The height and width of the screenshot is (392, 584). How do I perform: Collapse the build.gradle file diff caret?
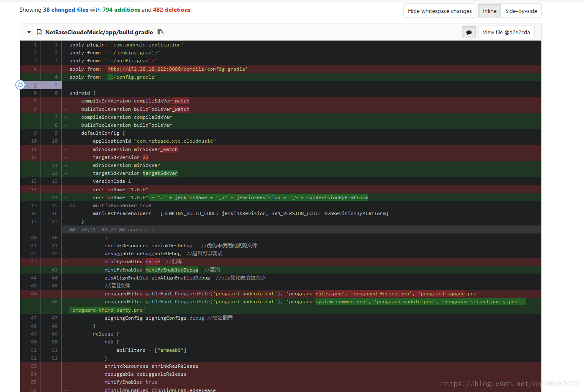click(x=29, y=32)
